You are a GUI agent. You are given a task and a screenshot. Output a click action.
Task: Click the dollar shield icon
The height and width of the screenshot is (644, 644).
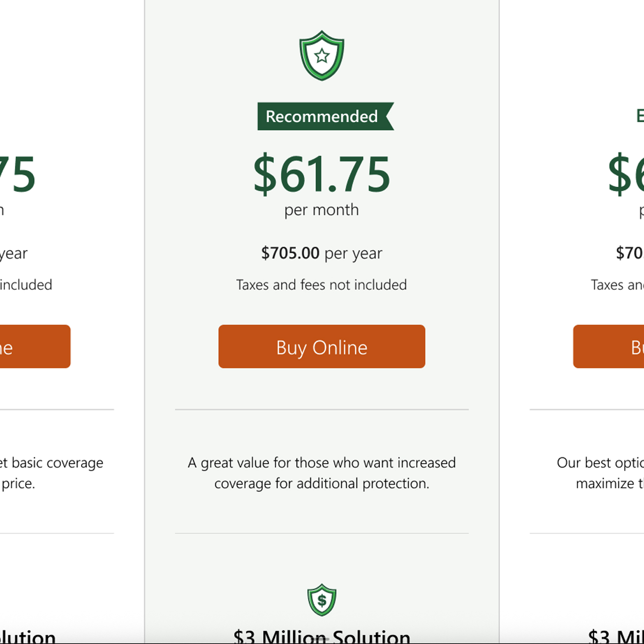[322, 600]
